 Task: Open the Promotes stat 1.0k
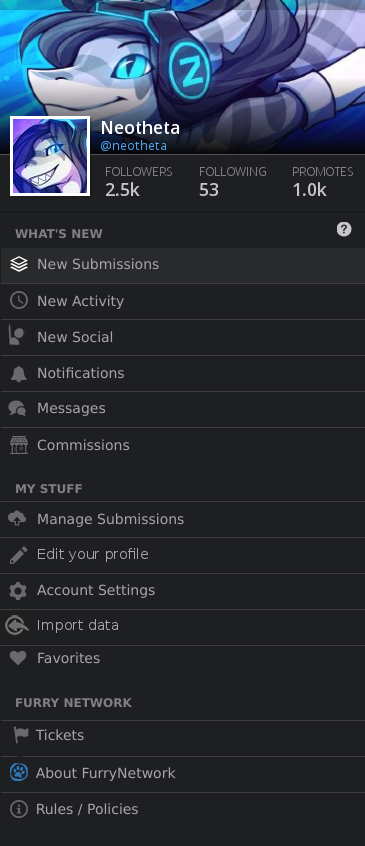coord(309,190)
